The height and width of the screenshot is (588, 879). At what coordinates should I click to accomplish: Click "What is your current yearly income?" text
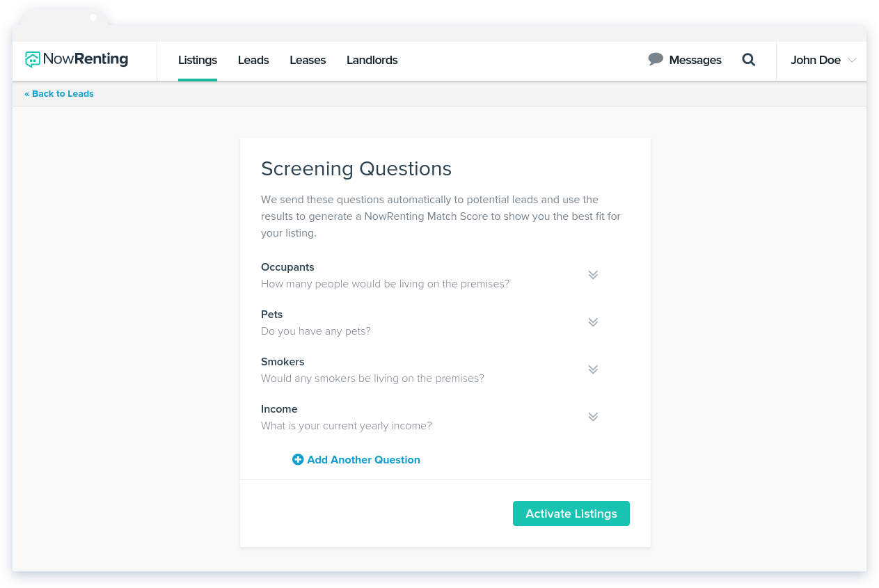coord(347,426)
